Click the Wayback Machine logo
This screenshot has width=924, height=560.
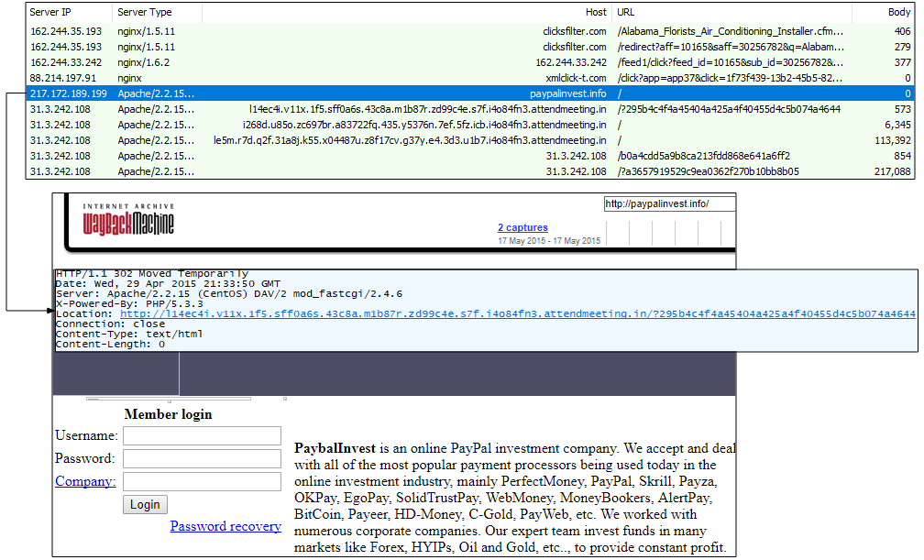pos(128,219)
